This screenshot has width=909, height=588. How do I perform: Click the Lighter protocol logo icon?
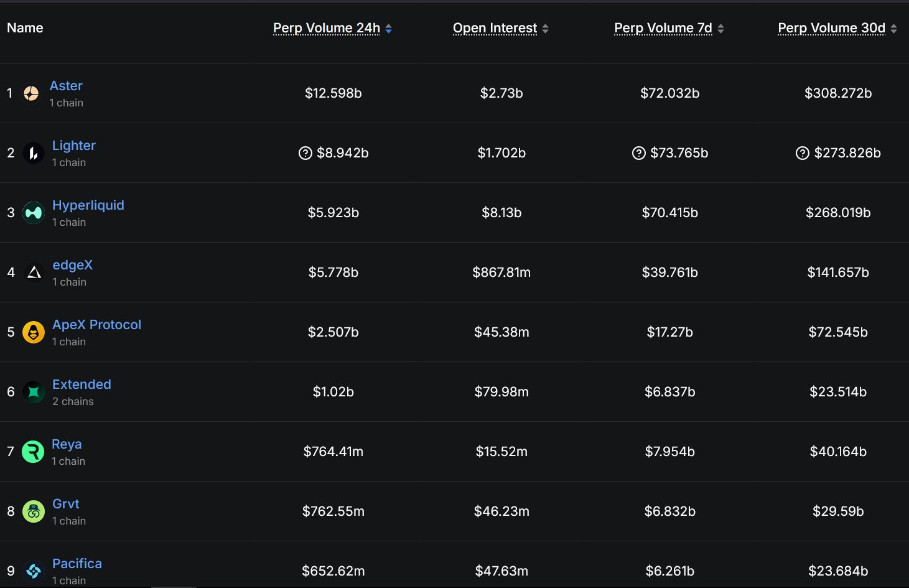(x=34, y=153)
